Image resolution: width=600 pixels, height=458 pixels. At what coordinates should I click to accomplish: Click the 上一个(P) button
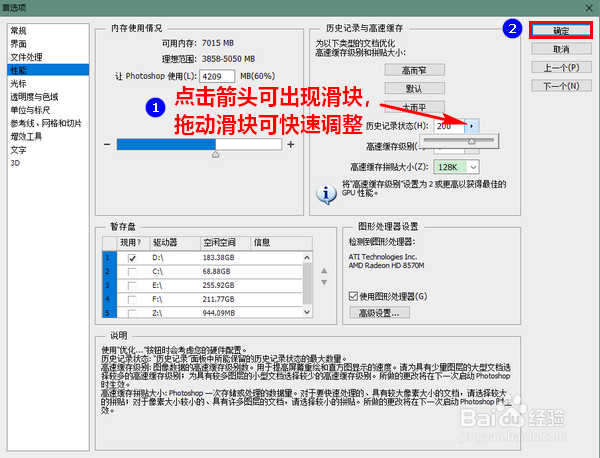click(x=561, y=67)
